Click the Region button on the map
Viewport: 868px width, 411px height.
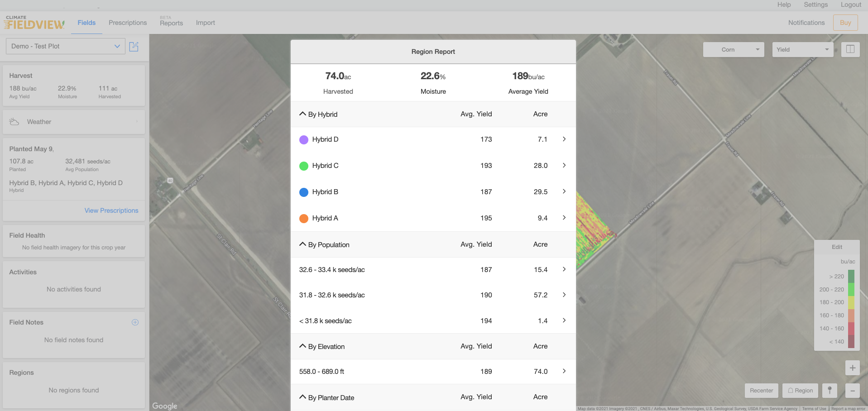tap(801, 391)
